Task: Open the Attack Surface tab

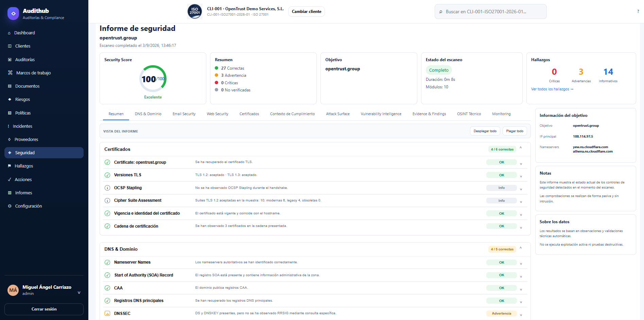Action: click(x=338, y=114)
